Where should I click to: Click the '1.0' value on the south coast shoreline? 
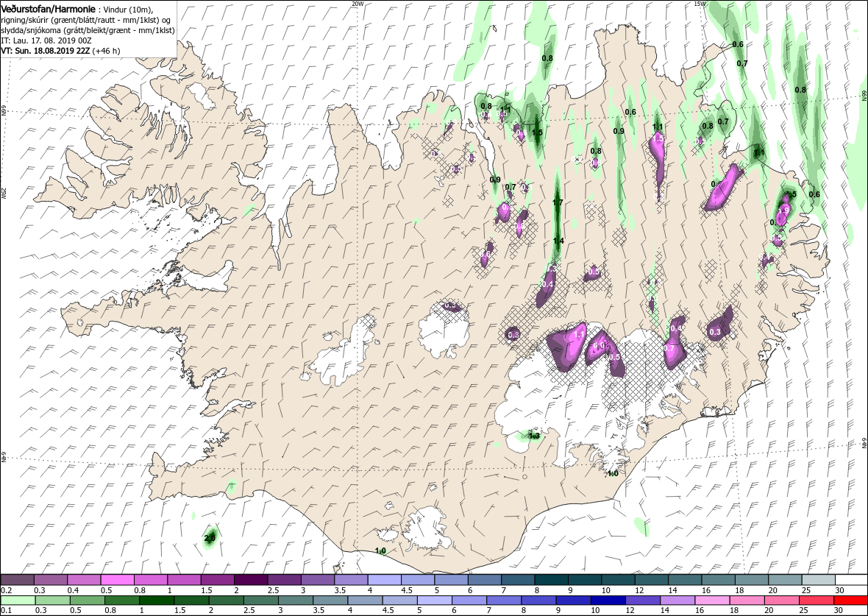click(x=381, y=550)
